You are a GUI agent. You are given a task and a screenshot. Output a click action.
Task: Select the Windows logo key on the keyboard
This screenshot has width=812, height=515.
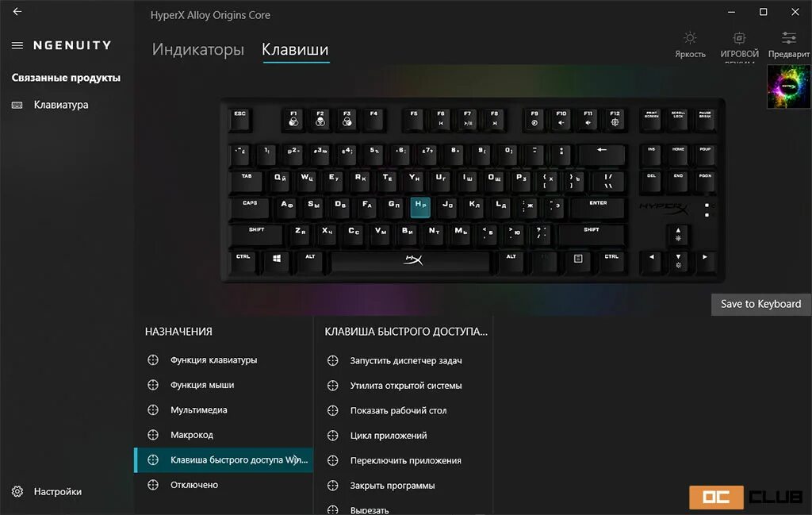(277, 260)
